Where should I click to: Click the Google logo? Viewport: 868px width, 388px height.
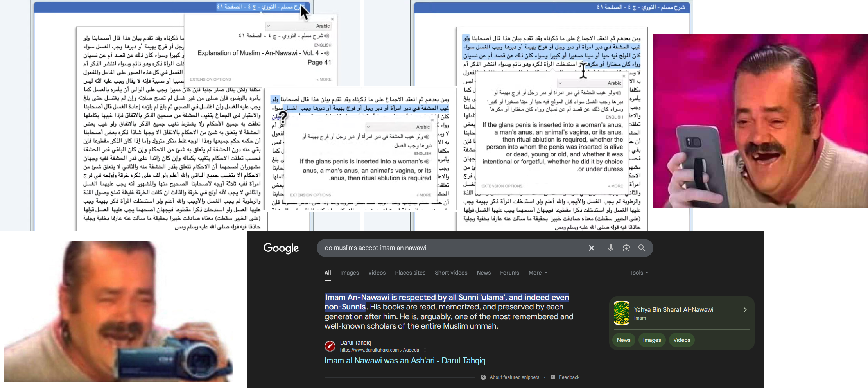point(281,248)
